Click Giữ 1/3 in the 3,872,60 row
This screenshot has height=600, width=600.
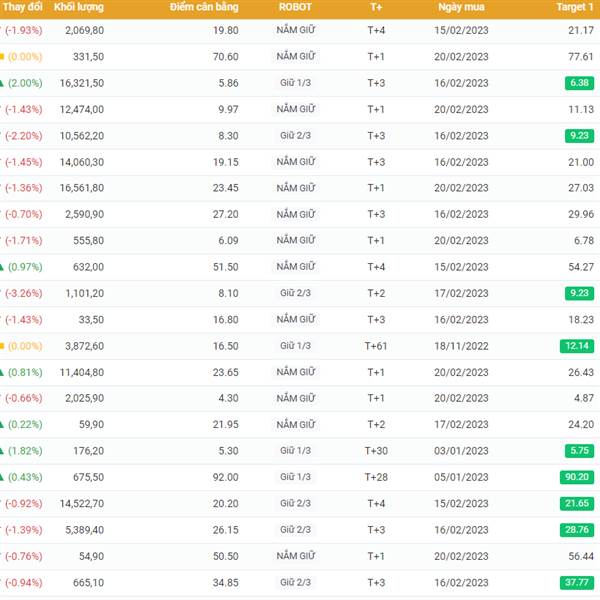point(295,346)
